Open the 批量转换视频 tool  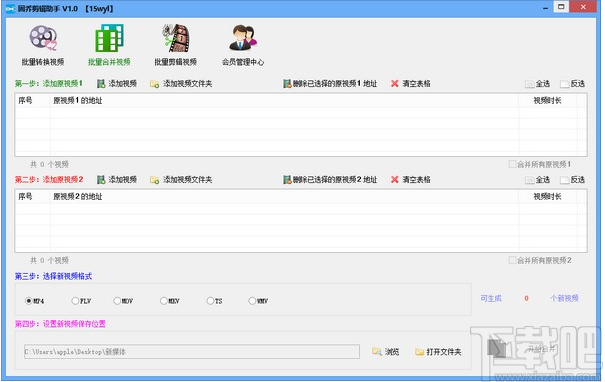point(43,45)
